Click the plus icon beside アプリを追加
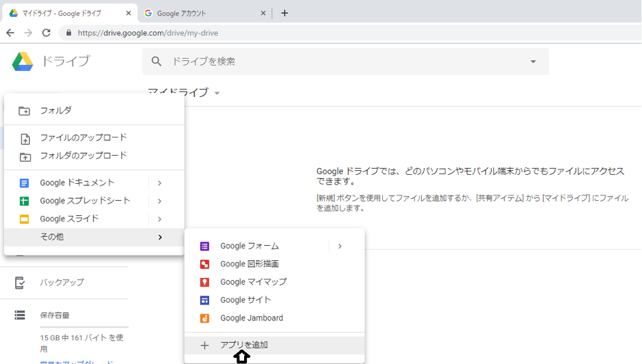 [204, 346]
